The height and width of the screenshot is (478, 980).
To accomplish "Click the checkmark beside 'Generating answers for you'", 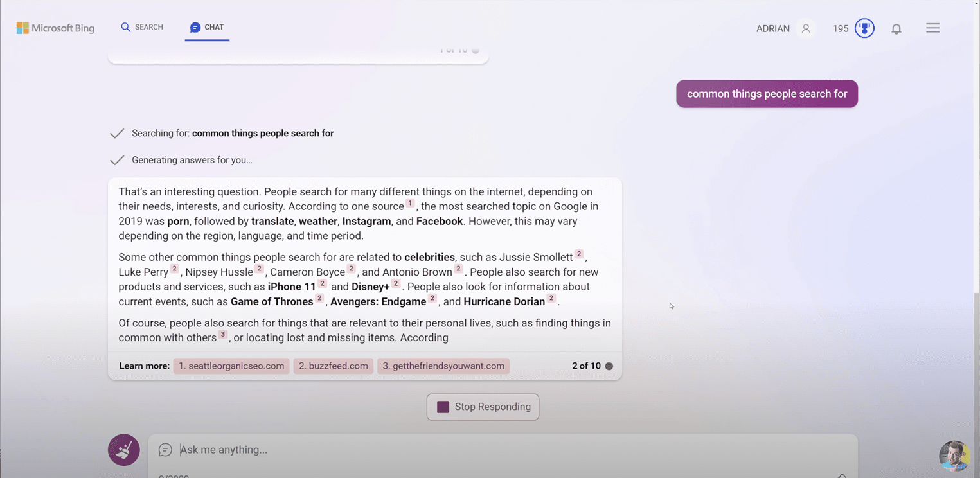I will pos(117,160).
